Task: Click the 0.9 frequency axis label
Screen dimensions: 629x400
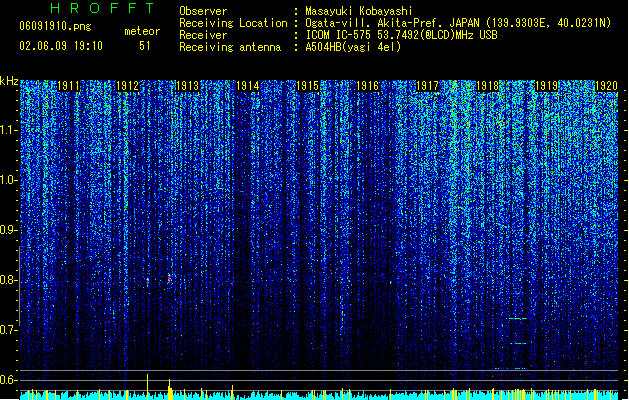Action: [x=8, y=230]
